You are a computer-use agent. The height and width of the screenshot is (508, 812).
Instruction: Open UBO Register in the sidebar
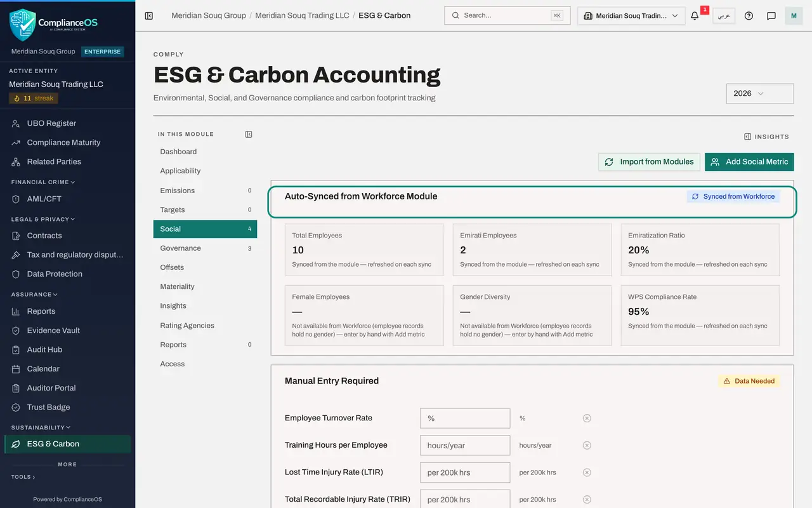pos(67,123)
